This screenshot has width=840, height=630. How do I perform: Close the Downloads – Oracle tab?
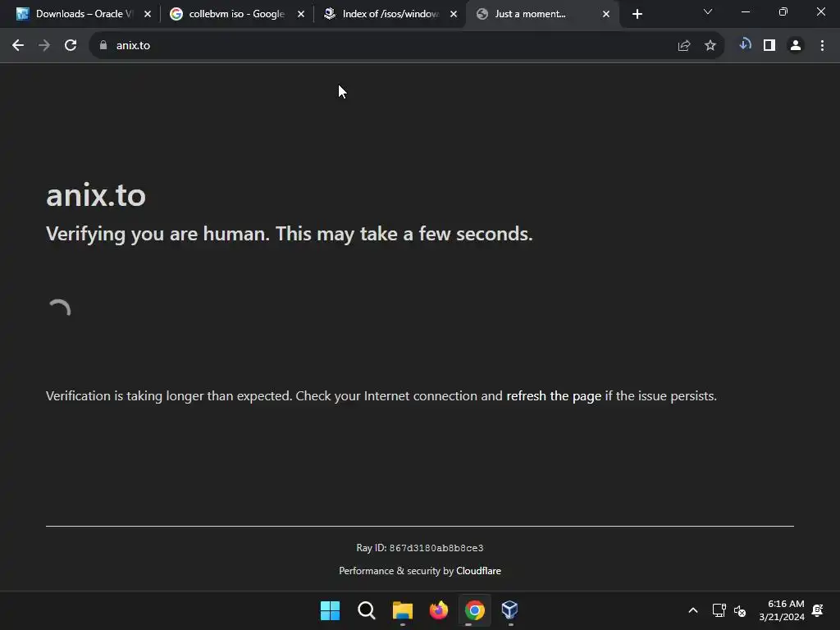tap(148, 14)
